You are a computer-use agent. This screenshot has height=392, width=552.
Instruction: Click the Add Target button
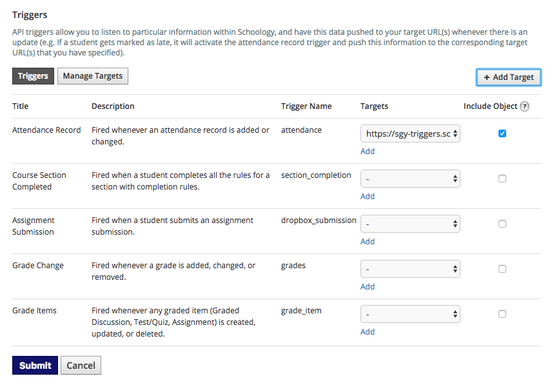pos(508,77)
